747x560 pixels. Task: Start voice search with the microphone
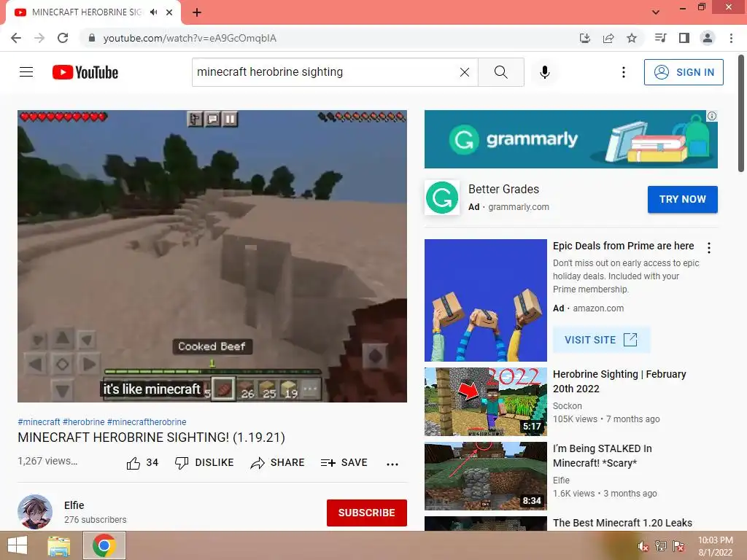544,72
